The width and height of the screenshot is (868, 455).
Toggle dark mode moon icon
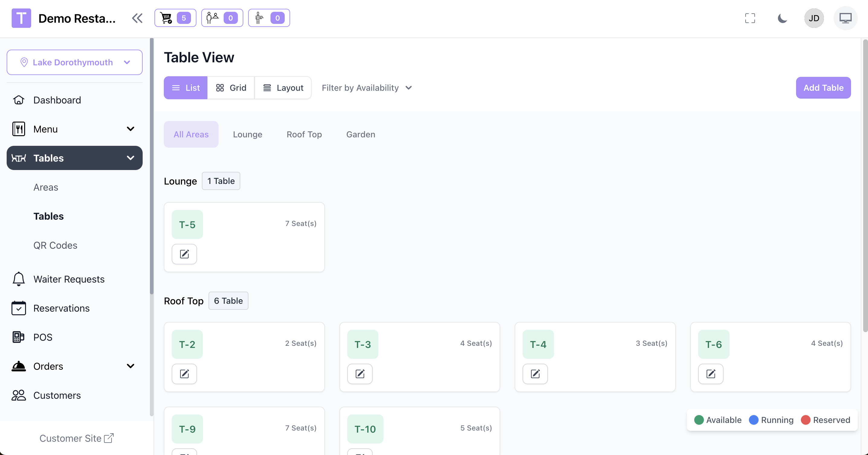click(782, 18)
